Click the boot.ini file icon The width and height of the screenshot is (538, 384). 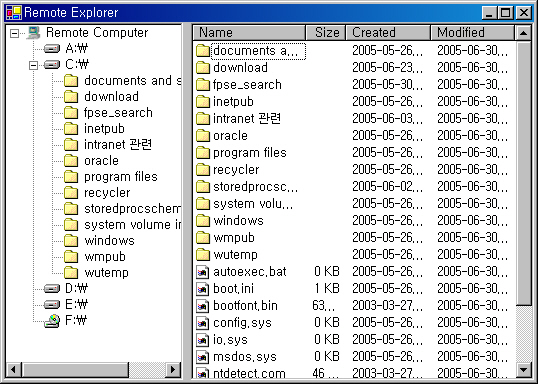(202, 289)
